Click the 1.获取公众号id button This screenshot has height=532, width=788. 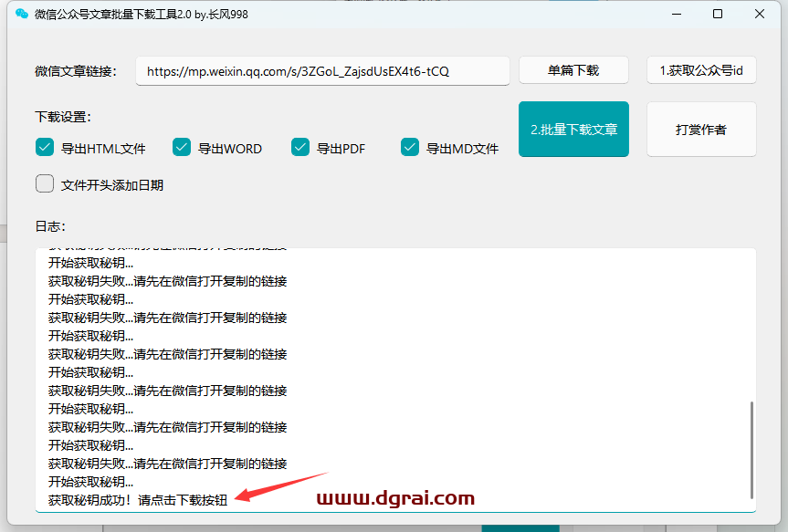(701, 70)
